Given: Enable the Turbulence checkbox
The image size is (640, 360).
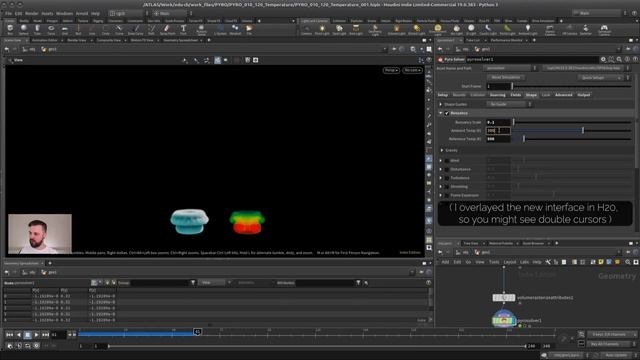Looking at the screenshot, I should (x=447, y=178).
